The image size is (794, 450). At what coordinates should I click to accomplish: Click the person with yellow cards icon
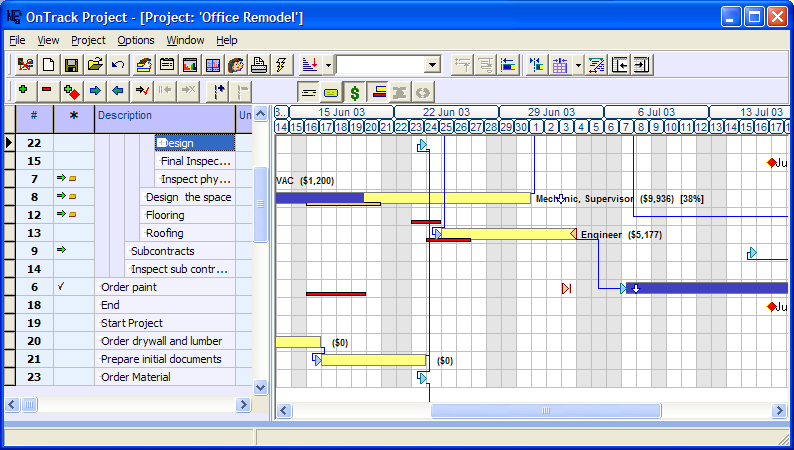pos(144,65)
